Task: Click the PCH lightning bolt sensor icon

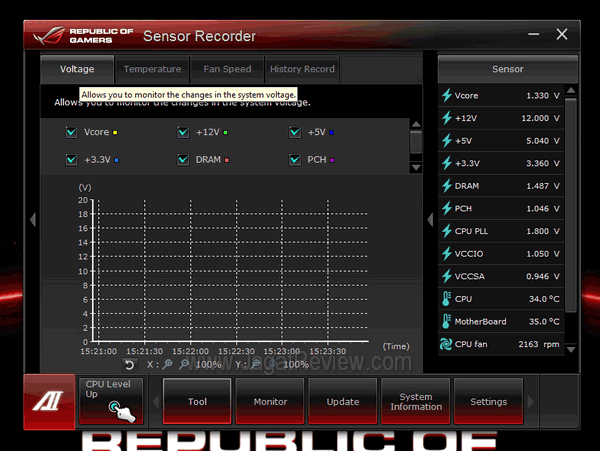Action: coord(447,208)
